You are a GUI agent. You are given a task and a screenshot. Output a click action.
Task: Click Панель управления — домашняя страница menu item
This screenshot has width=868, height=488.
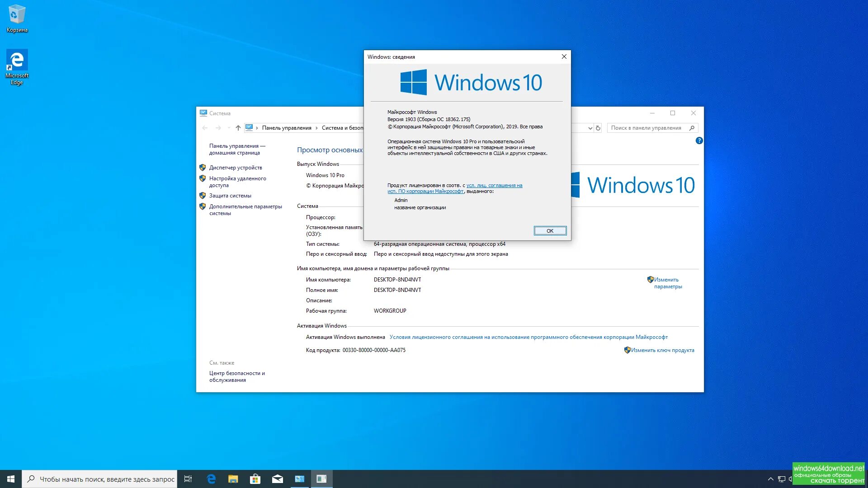[x=237, y=149]
